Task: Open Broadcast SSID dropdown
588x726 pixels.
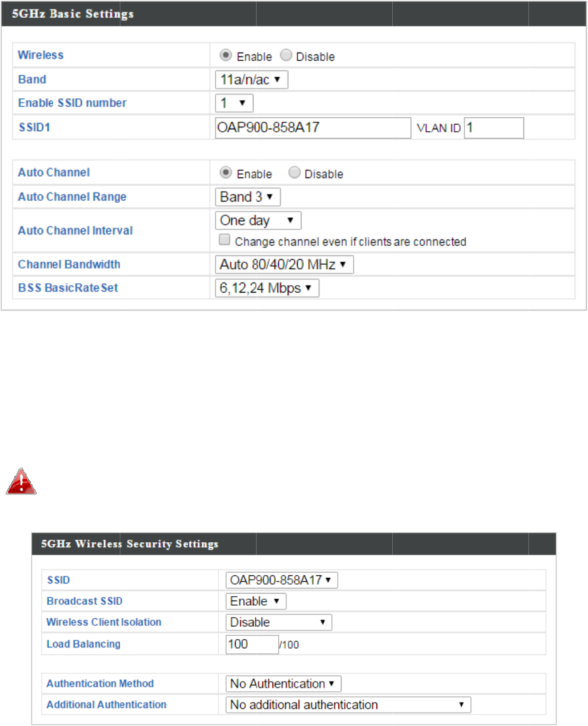Action: 256,601
